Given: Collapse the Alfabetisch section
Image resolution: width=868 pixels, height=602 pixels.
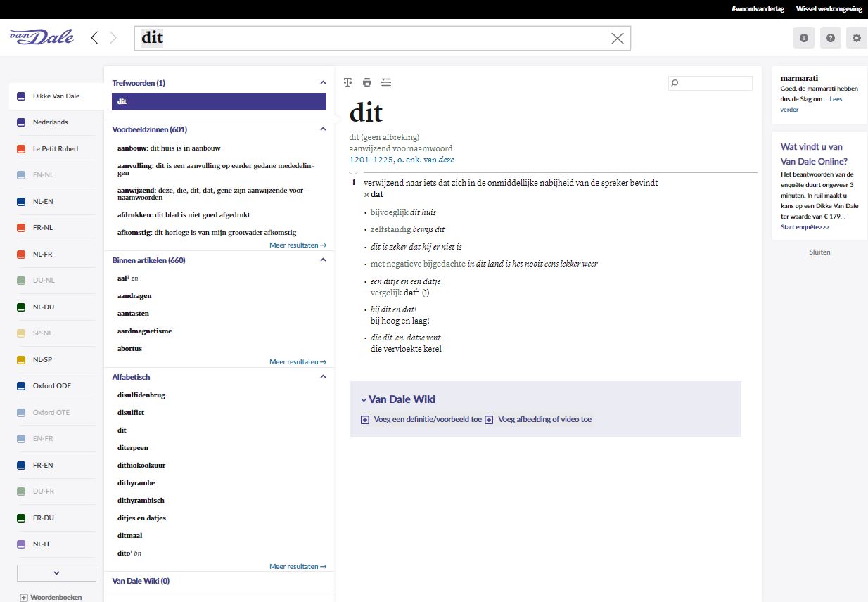Looking at the screenshot, I should pos(323,377).
